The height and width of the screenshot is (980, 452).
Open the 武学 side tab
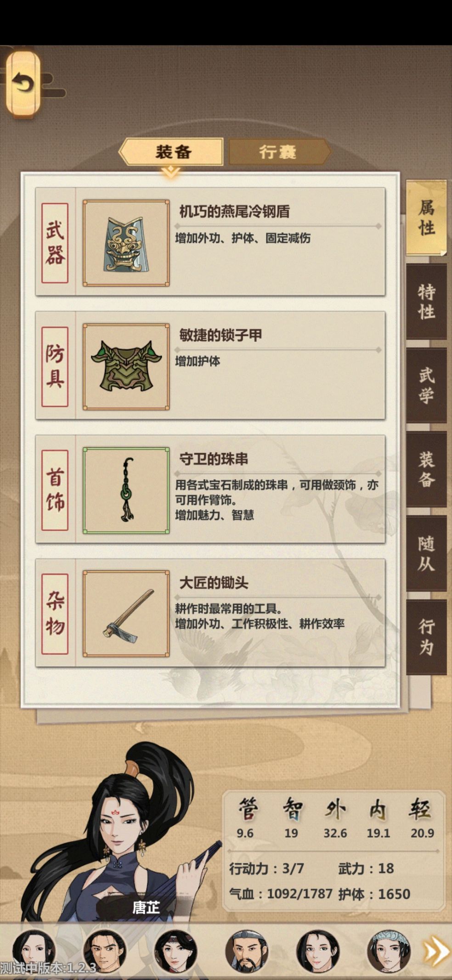point(426,385)
